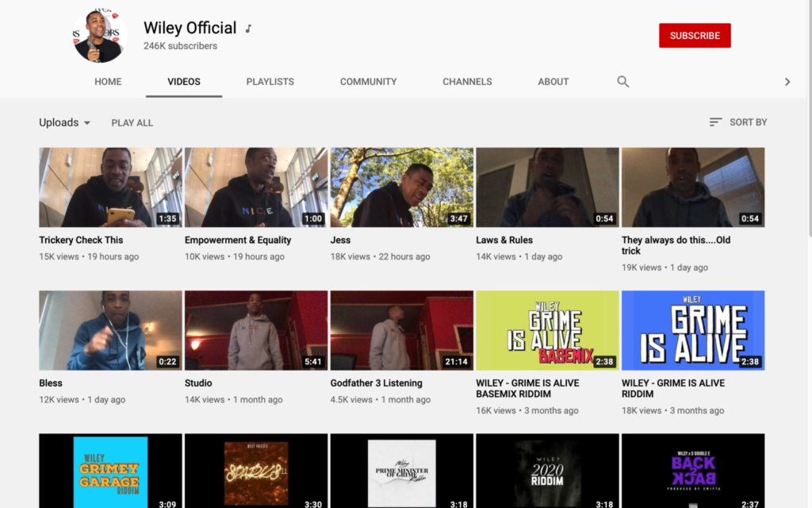Screen dimensions: 812x508
Task: Click the Sort By lines icon
Action: click(715, 122)
